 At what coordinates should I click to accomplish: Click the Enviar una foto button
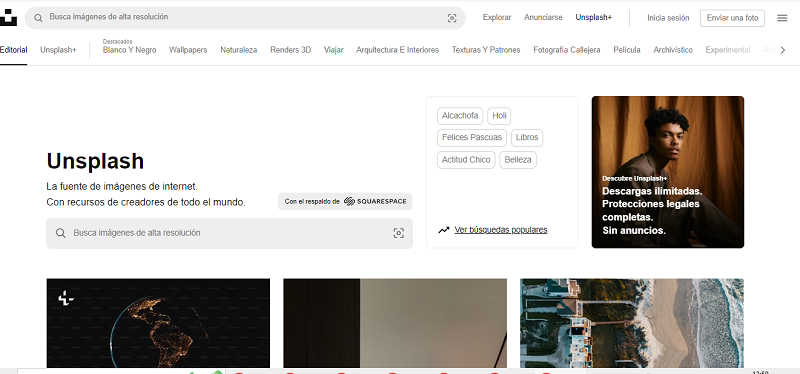point(732,18)
